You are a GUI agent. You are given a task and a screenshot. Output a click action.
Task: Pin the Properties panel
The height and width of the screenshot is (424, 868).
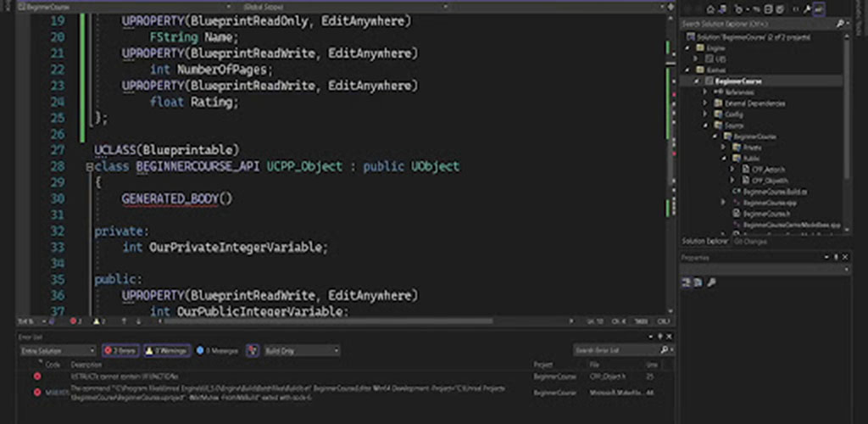[x=836, y=258]
